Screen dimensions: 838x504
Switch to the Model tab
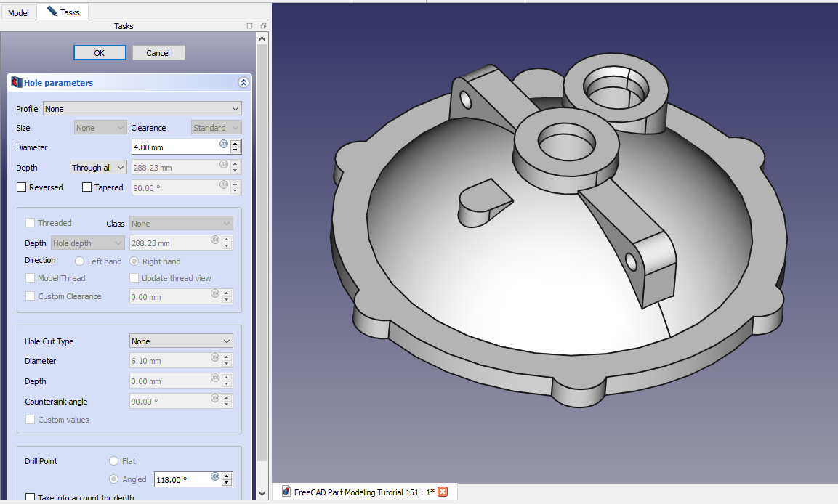[x=18, y=12]
